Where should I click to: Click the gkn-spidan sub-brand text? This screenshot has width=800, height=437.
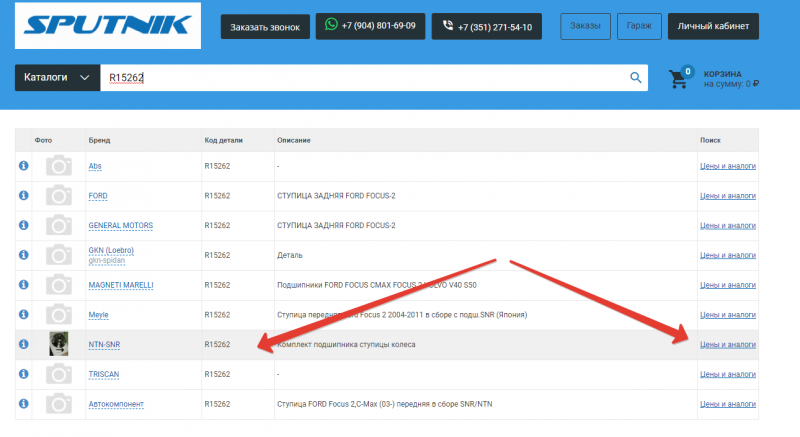point(107,261)
